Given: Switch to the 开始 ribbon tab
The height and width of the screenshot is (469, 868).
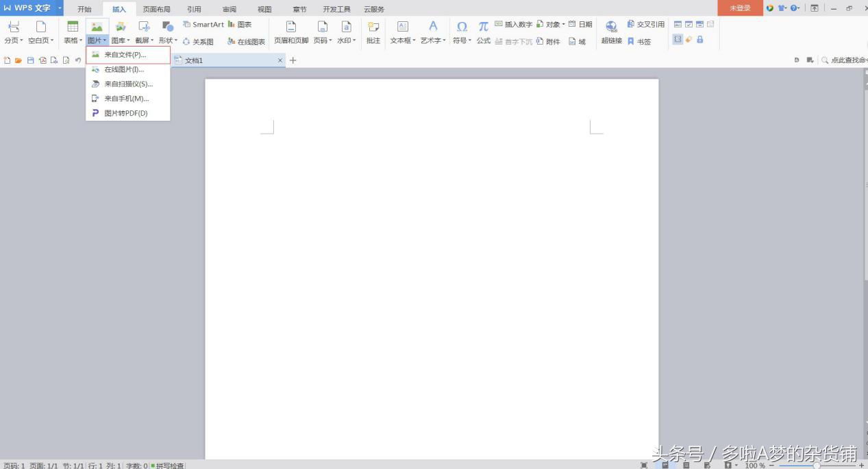Looking at the screenshot, I should click(84, 9).
